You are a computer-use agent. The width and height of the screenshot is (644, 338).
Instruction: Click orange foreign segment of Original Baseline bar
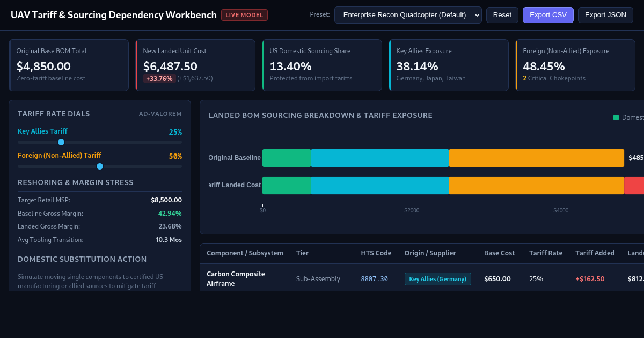click(537, 158)
